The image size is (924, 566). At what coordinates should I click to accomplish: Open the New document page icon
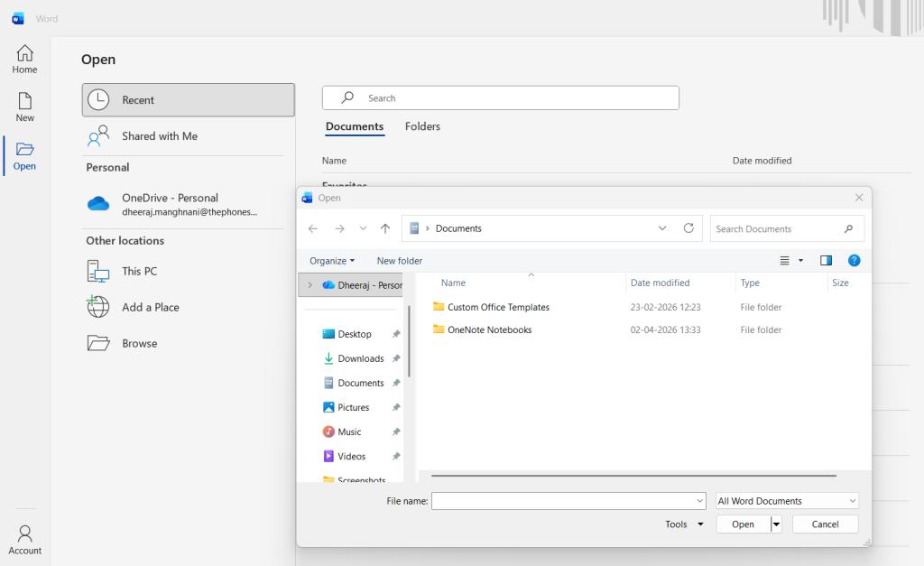(x=24, y=101)
